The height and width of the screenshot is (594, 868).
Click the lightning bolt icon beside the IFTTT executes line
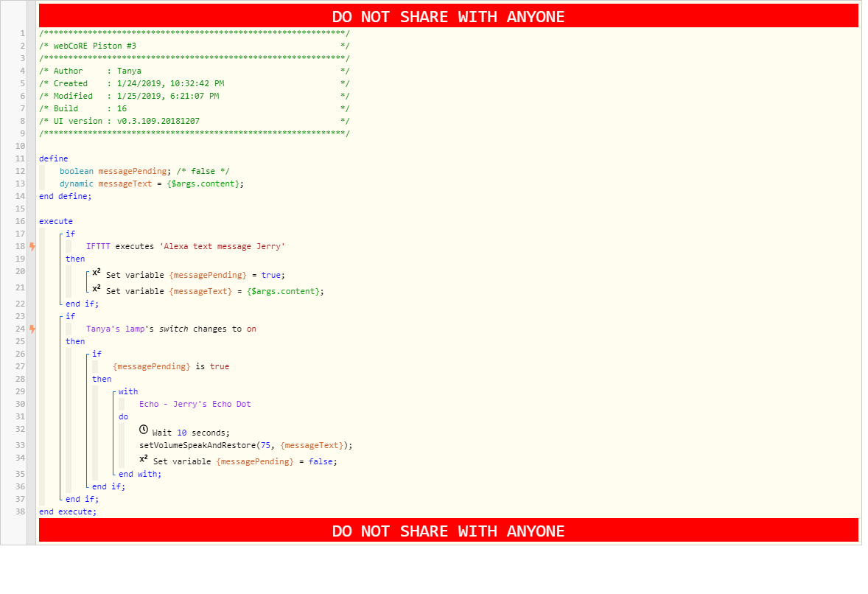click(x=32, y=246)
